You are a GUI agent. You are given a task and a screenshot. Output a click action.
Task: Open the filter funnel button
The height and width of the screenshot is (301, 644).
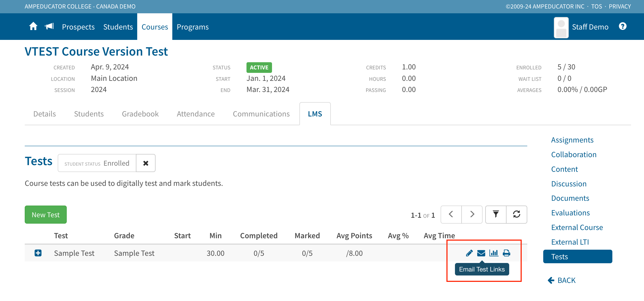(496, 214)
